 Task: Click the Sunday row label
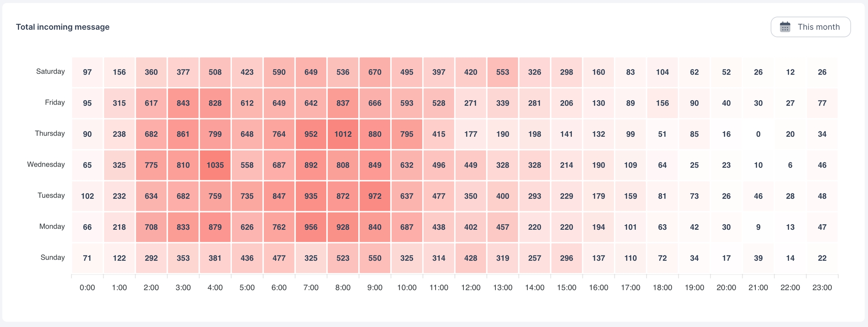click(53, 258)
